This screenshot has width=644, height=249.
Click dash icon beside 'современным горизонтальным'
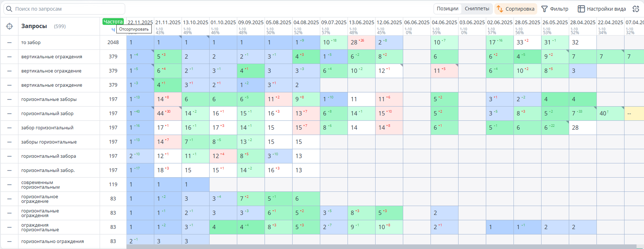(10, 185)
